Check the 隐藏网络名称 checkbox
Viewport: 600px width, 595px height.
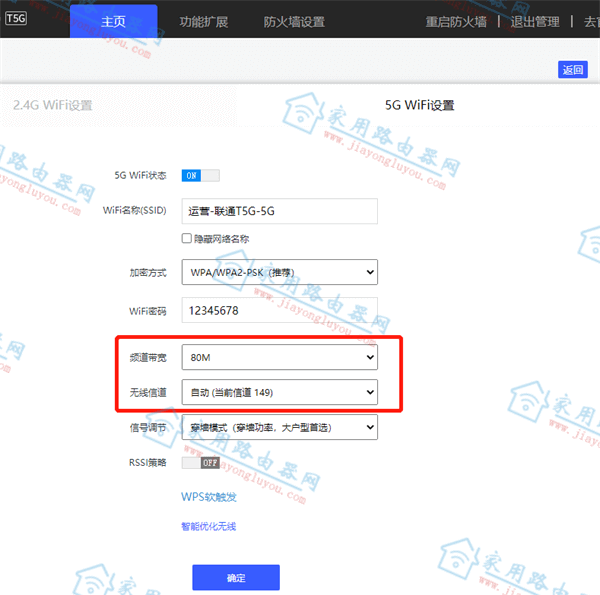coord(187,239)
